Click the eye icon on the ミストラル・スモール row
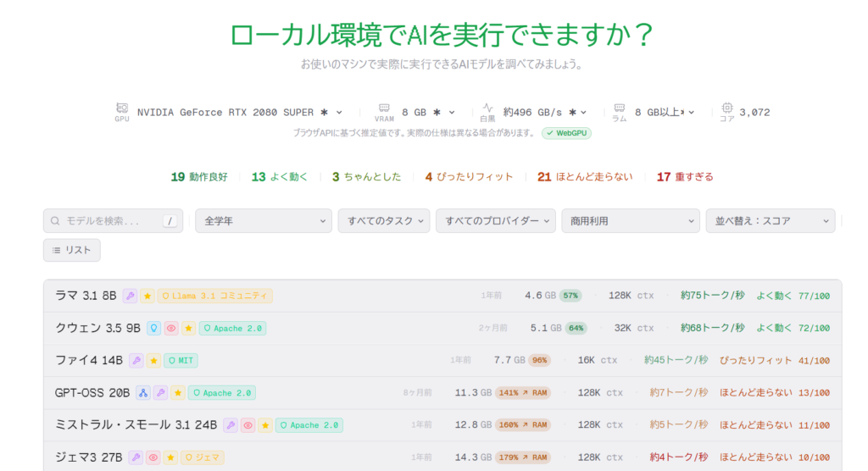This screenshot has height=471, width=868. pyautogui.click(x=248, y=425)
